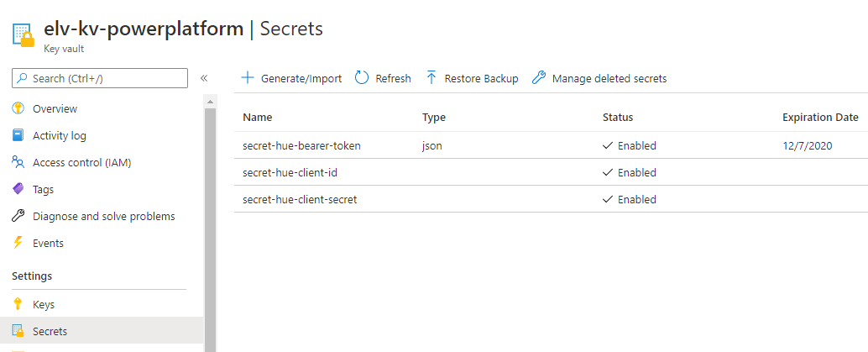Sort by the Type column header

[x=433, y=118]
